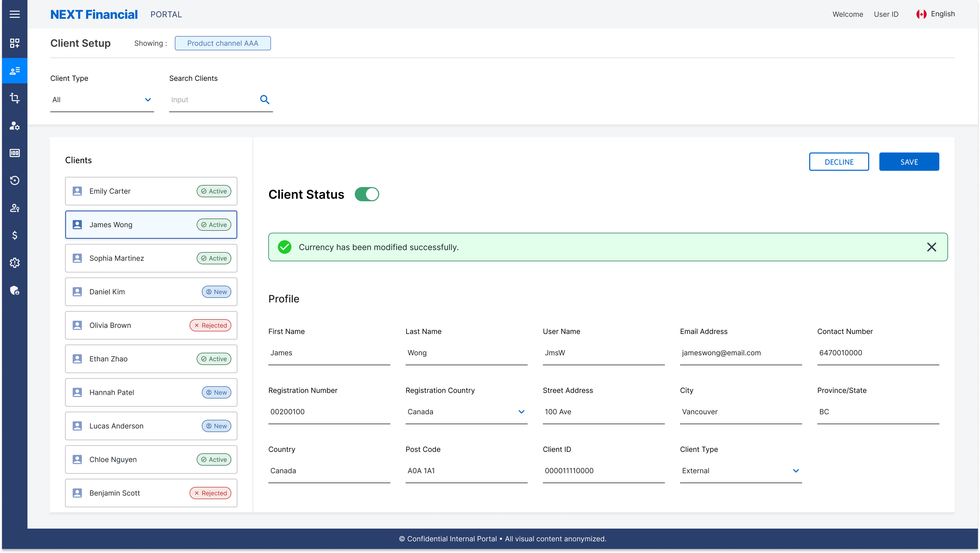Screen dimensions: 980x553
Task: Click the SAVE button
Action: 909,161
